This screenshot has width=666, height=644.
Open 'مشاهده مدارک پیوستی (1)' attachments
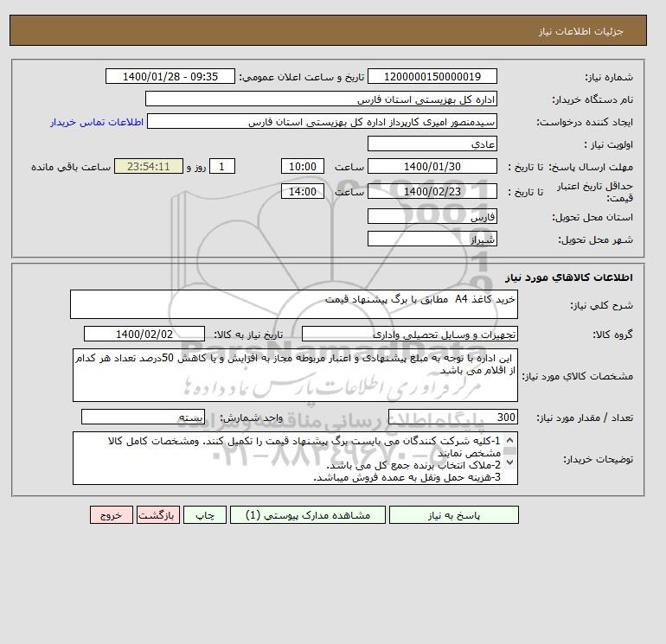308,514
